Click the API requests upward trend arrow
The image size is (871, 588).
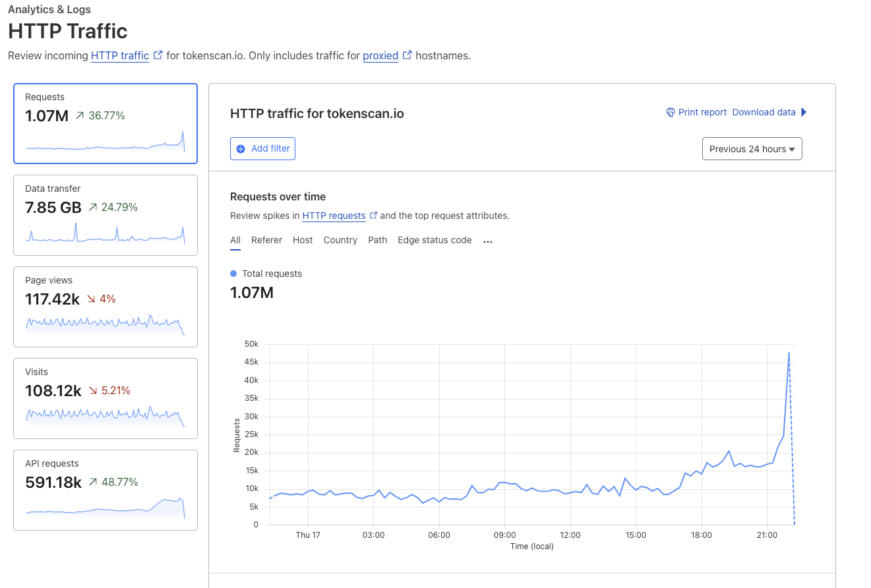coord(93,482)
